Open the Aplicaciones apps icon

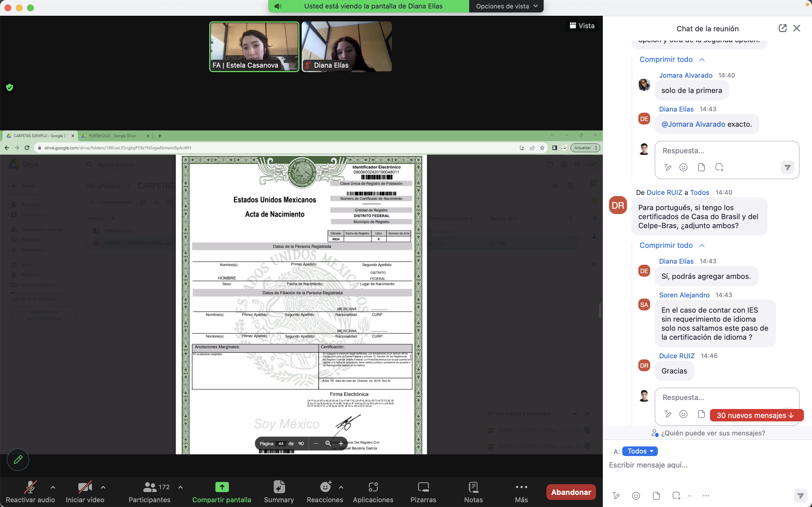(373, 487)
